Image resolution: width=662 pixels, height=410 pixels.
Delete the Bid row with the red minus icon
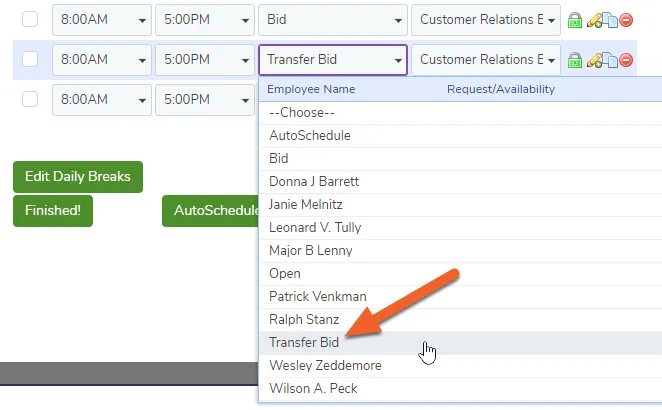(626, 20)
